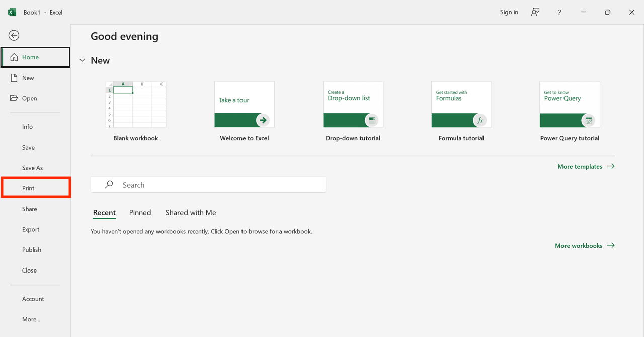
Task: Click the green arrow on Take a tour
Action: click(x=263, y=120)
